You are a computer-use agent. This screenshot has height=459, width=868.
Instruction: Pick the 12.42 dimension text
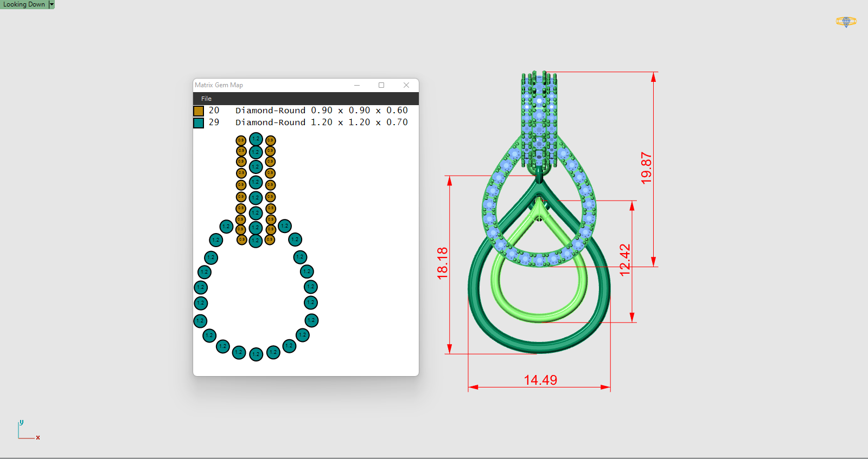(625, 260)
